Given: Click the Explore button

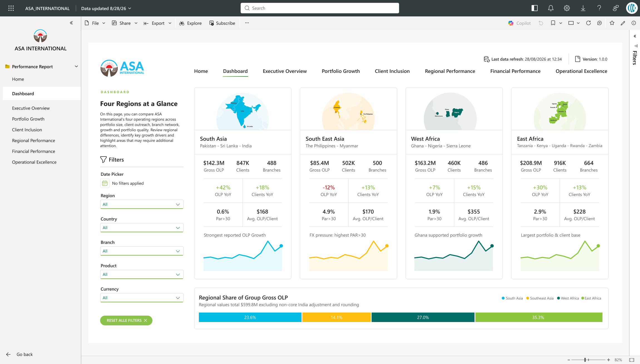Looking at the screenshot, I should pos(191,23).
